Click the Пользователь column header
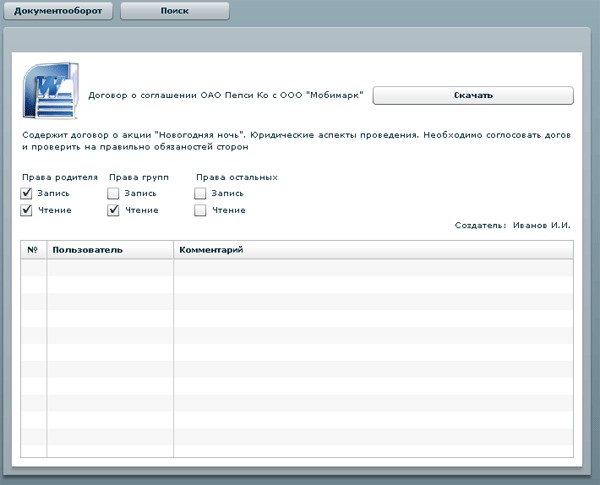The image size is (600, 485). point(110,250)
